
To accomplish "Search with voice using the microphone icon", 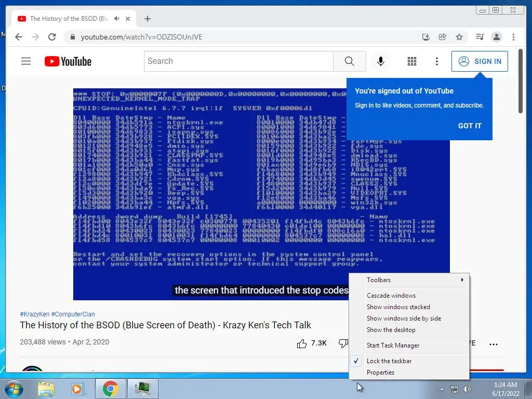I will [381, 61].
